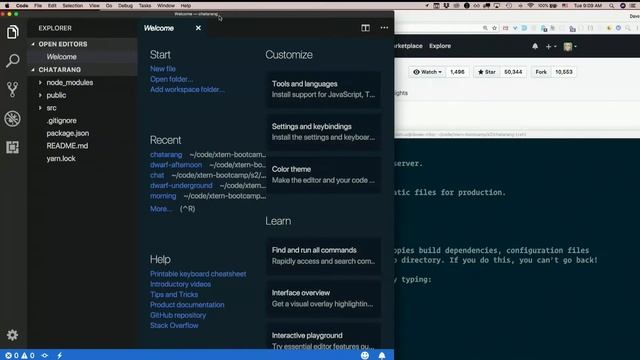Image resolution: width=640 pixels, height=360 pixels.
Task: Click the Wi-Fi menu bar icon
Action: (530, 6)
